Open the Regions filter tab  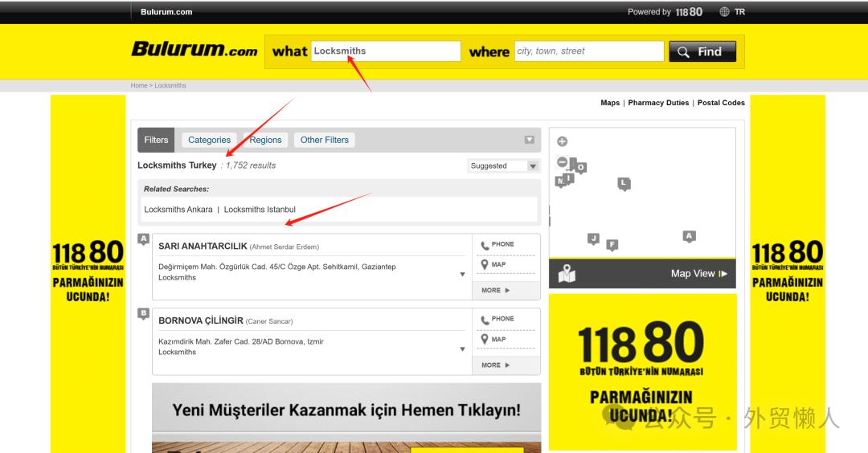click(265, 140)
